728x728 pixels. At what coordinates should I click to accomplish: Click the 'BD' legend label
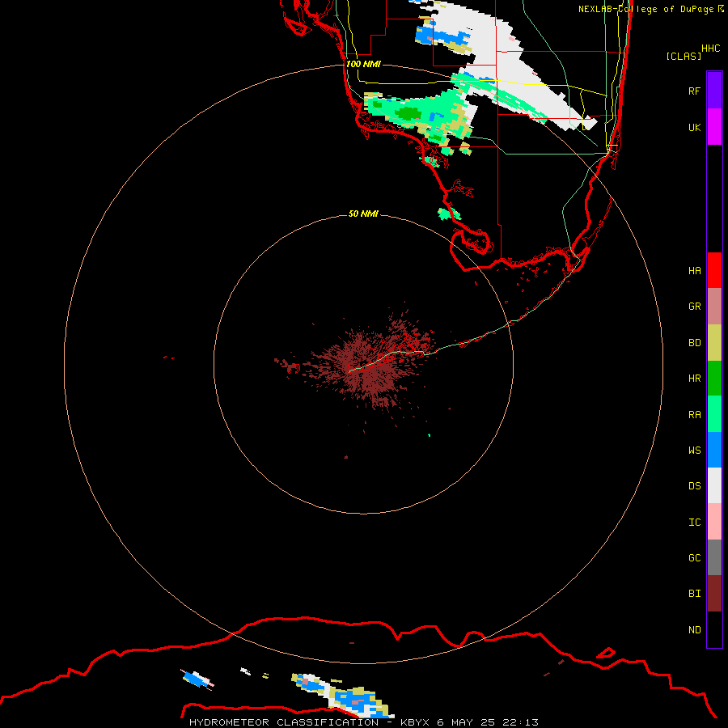[694, 343]
